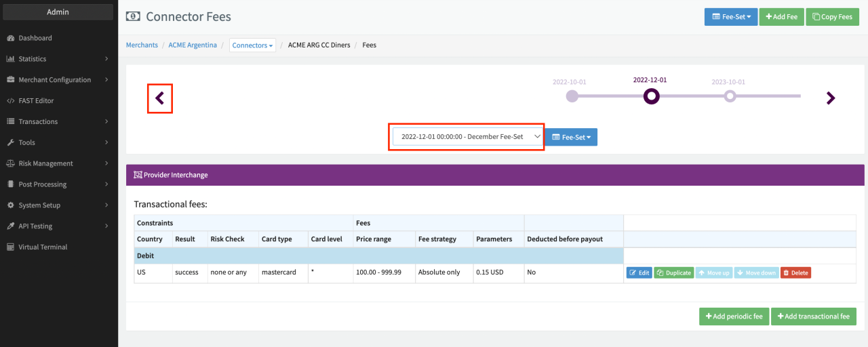Advance timeline with right arrow
Image resolution: width=868 pixels, height=347 pixels.
[830, 98]
